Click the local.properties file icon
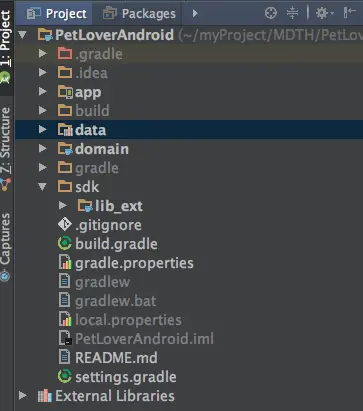 [x=65, y=320]
